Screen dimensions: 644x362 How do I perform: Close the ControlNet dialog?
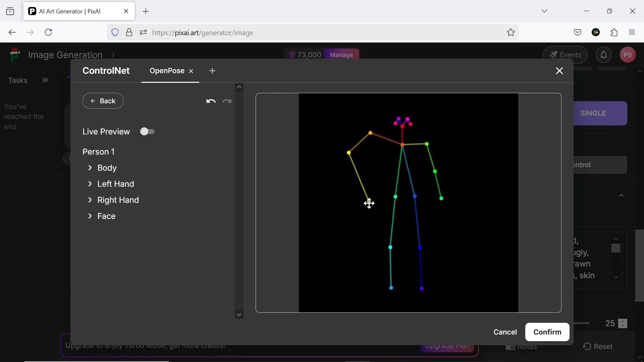tap(559, 71)
